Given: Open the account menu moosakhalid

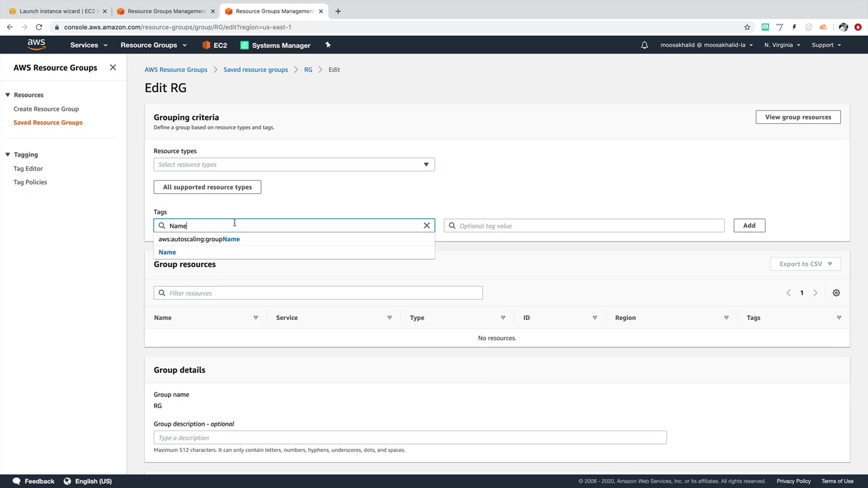Looking at the screenshot, I should (x=707, y=45).
